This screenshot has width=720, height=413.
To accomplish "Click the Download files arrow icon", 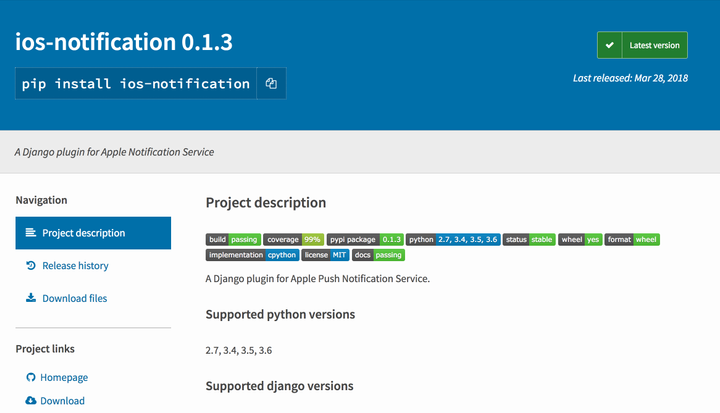I will 31,298.
